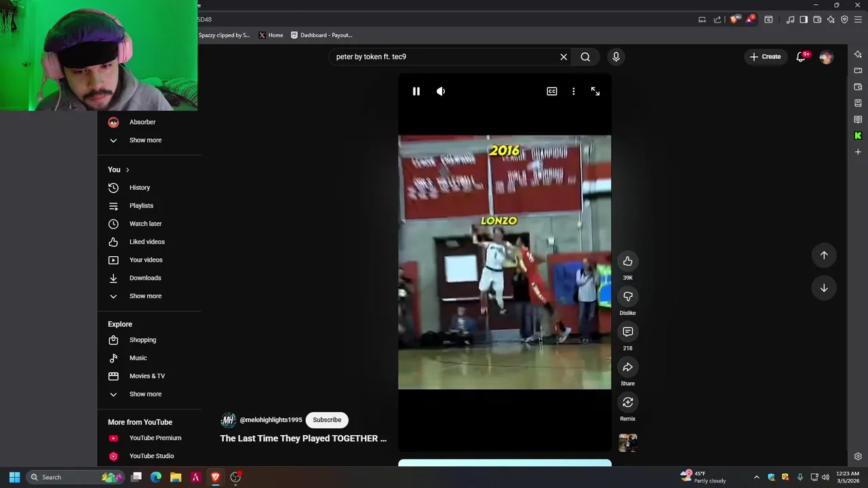Open Dashboard - Payout bookmark

click(x=321, y=35)
